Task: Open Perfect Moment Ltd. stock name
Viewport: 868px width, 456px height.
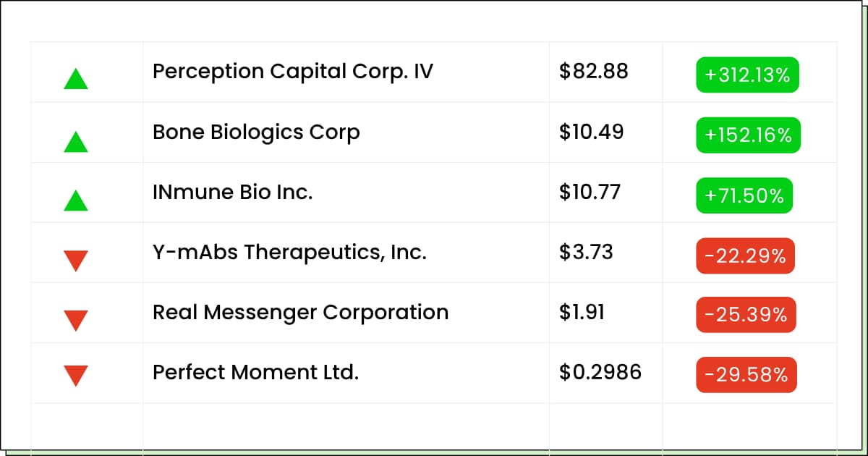Action: tap(255, 373)
